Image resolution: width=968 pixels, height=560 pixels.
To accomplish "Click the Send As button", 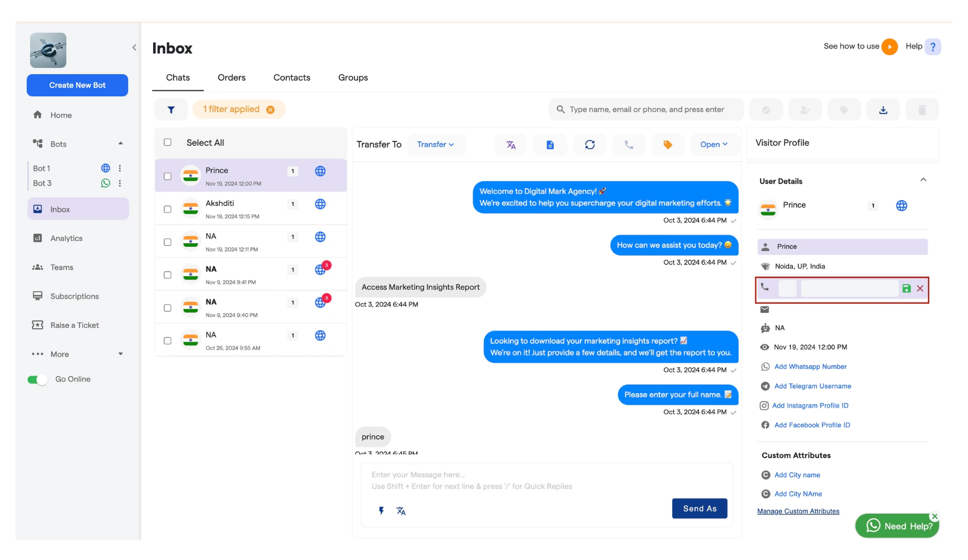I will [x=699, y=509].
